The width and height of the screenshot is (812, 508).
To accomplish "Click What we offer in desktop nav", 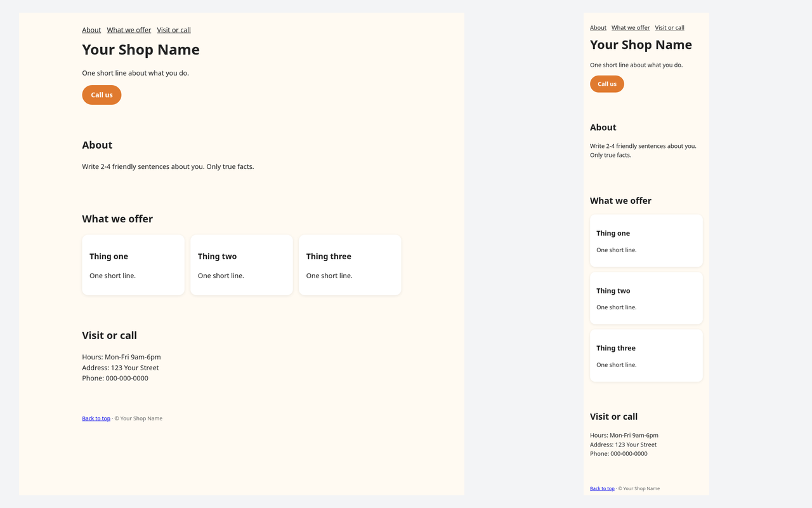I will tap(129, 30).
